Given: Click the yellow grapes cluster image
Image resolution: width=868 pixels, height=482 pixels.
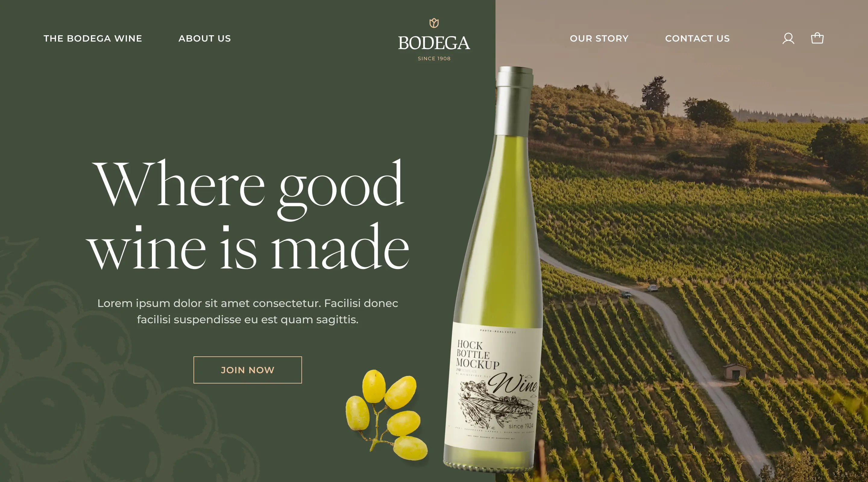Looking at the screenshot, I should (x=386, y=415).
